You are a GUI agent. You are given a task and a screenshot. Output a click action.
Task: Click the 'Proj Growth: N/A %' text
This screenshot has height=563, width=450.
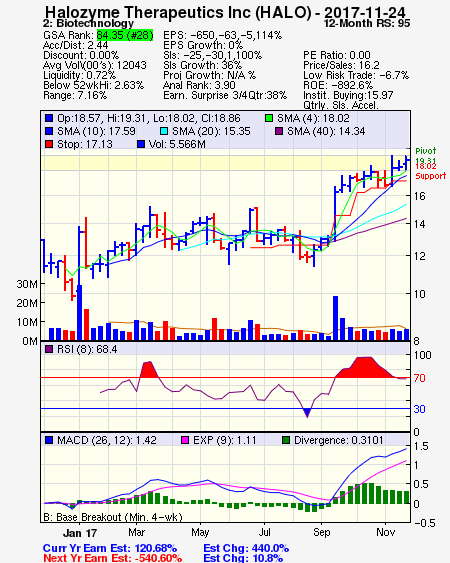(x=210, y=75)
